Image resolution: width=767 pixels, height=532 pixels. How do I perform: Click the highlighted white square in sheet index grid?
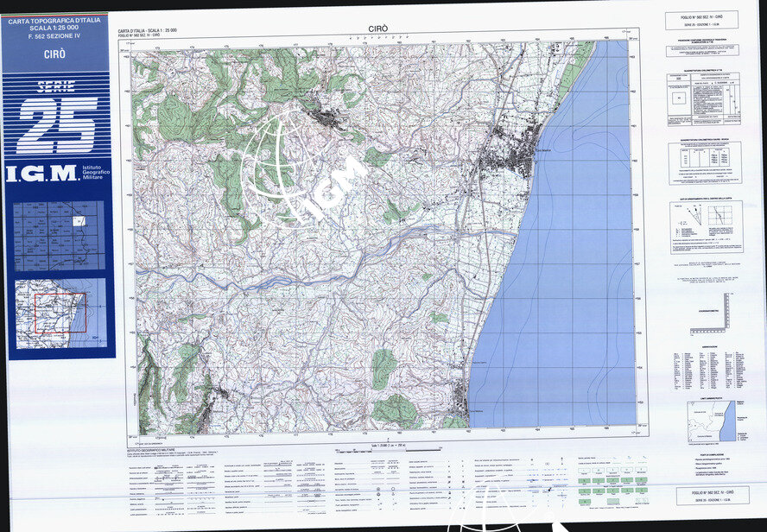[79, 222]
